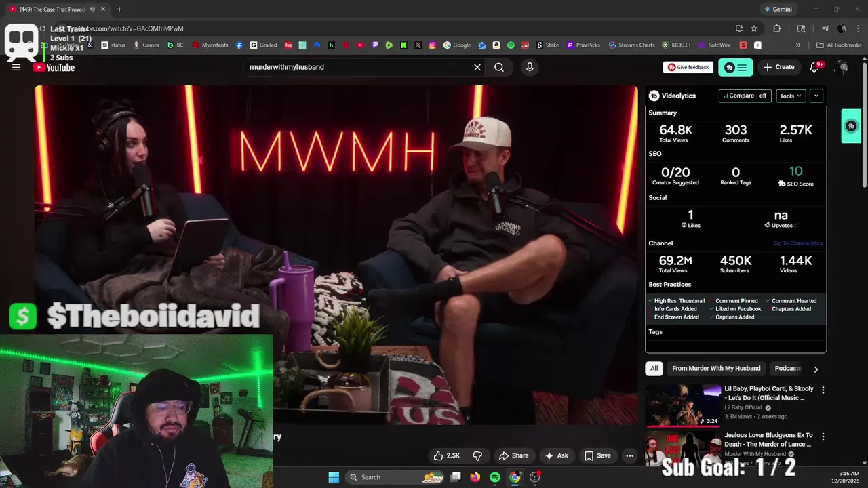Click the MWMH video player
This screenshot has width=868, height=488.
pos(336,255)
